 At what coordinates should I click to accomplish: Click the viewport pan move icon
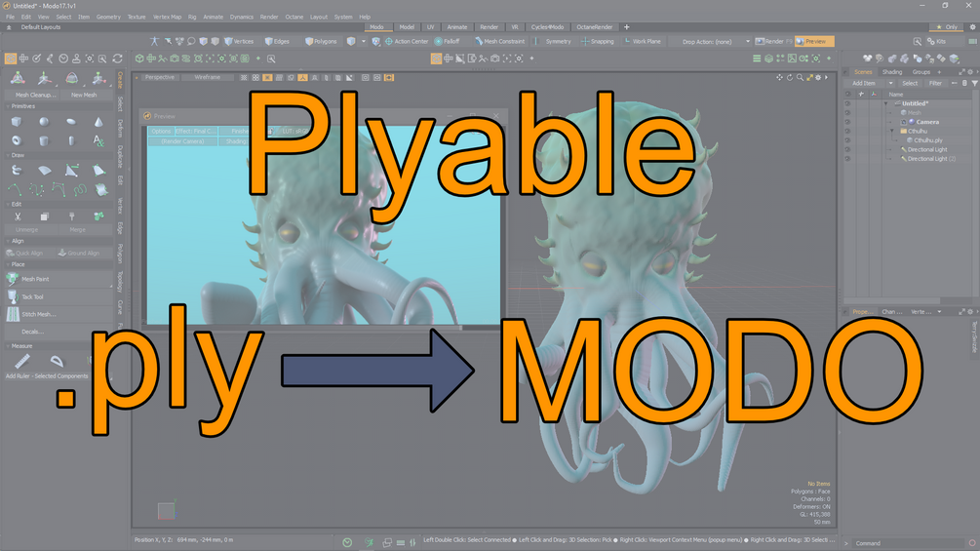coord(779,77)
